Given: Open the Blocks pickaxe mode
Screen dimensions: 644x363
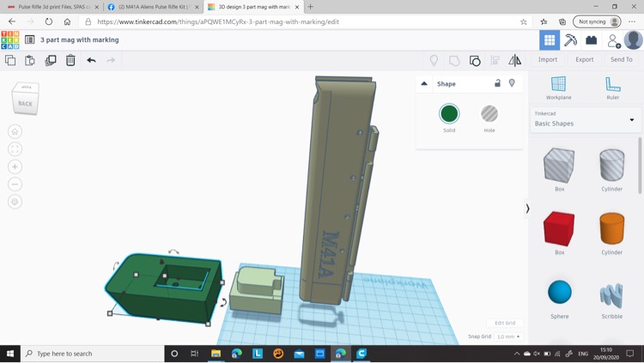Looking at the screenshot, I should pyautogui.click(x=570, y=40).
